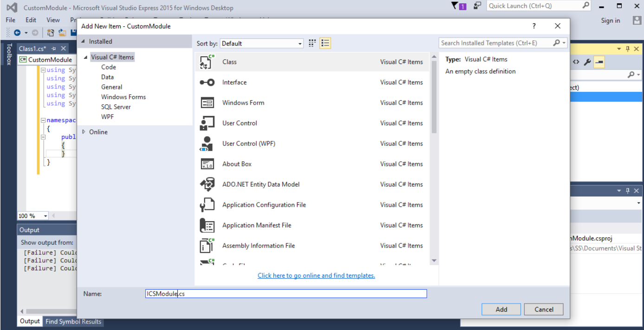
Task: Open the Sort by Default dropdown
Action: click(x=262, y=44)
